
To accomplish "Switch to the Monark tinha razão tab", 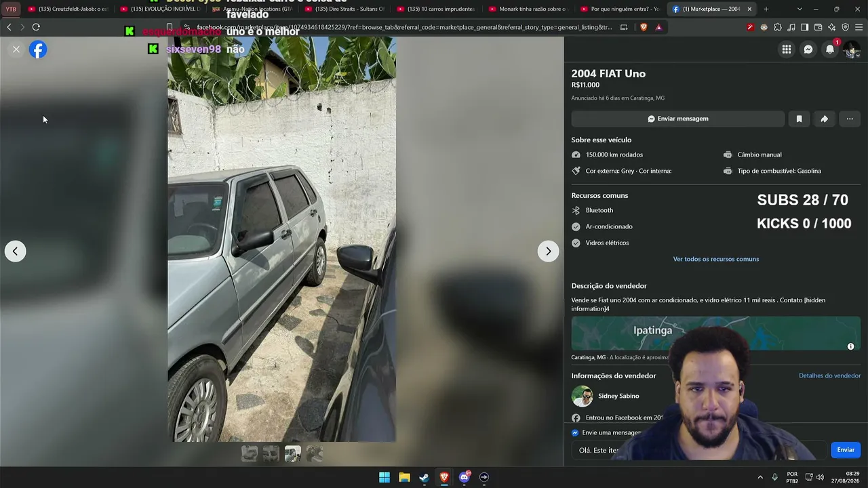I will pyautogui.click(x=529, y=9).
